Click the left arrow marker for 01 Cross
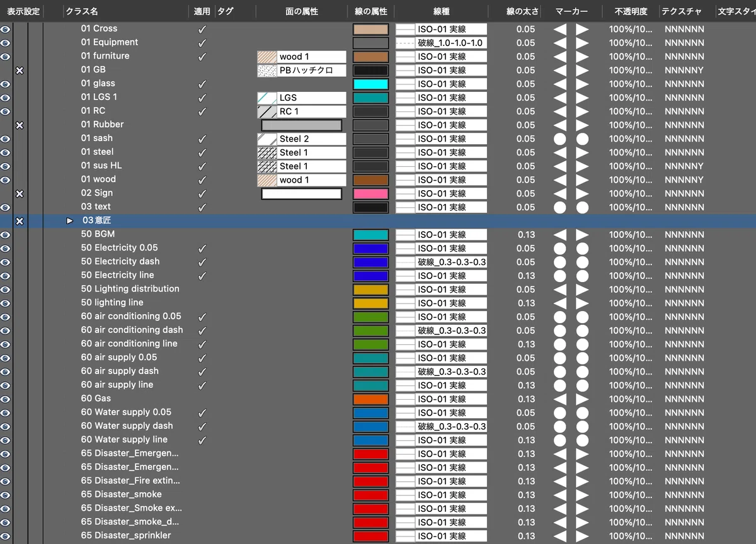The image size is (756, 544). (559, 29)
